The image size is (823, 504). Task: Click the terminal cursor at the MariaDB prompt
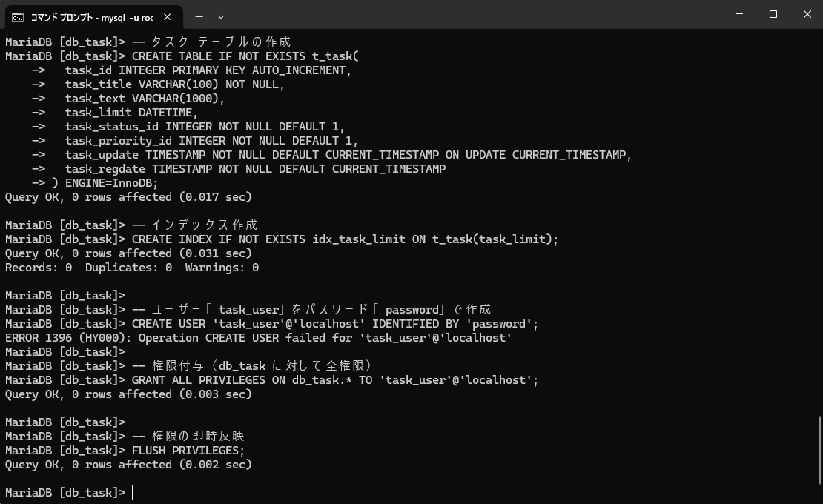(x=132, y=492)
